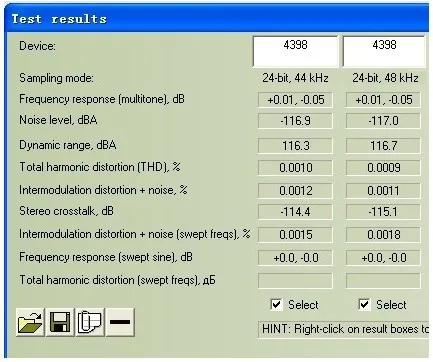Click intermodulation distortion value 0.0012
Screen dimensions: 433x362
[x=295, y=191]
